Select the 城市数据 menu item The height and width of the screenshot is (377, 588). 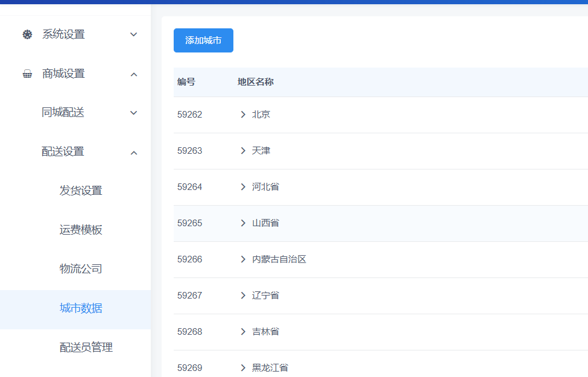(75, 309)
